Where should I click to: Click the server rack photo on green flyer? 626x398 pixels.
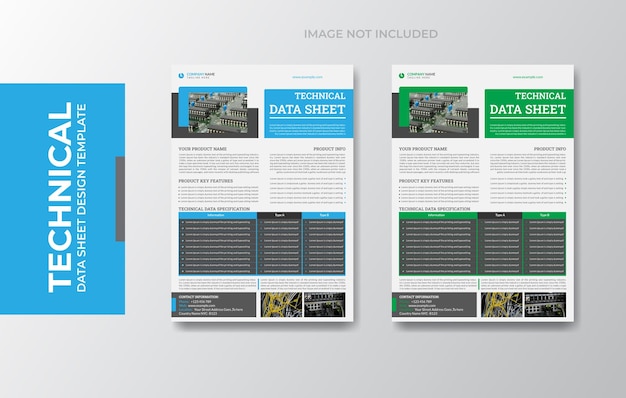tap(545, 305)
